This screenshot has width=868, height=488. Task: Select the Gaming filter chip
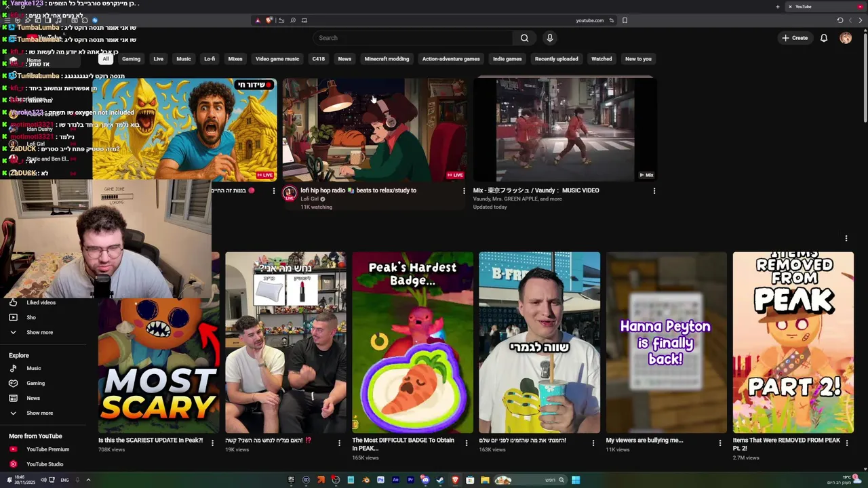pos(131,59)
